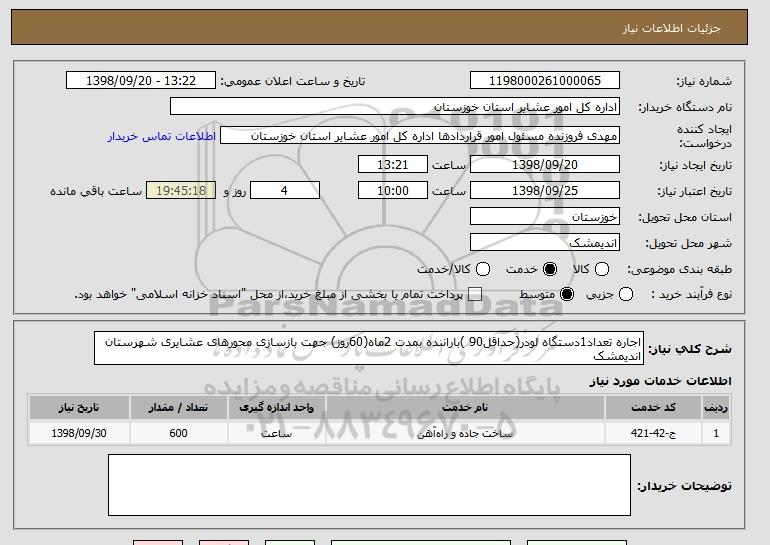Click the تعداد / مقدار column header
This screenshot has width=770, height=545.
[178, 408]
